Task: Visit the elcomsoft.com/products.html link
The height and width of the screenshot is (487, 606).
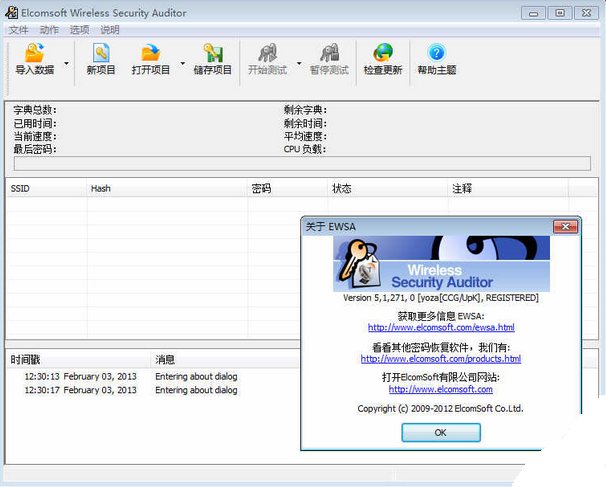Action: 440,358
